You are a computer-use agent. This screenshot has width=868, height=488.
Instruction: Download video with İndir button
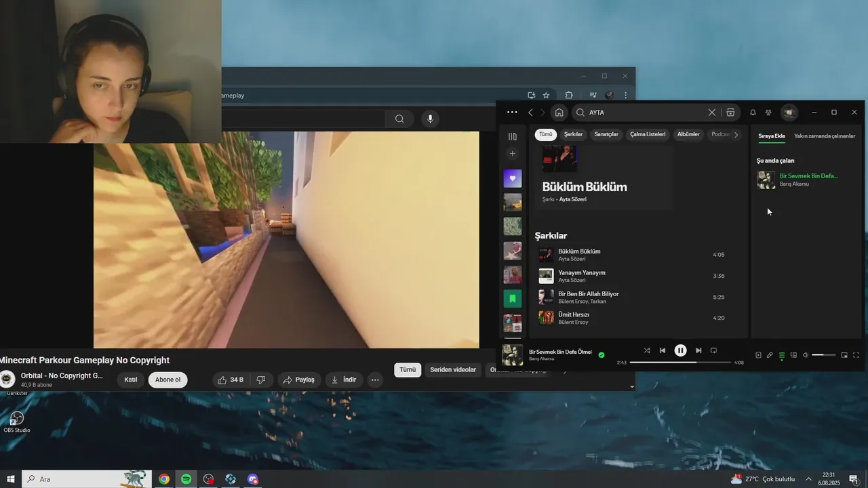[x=344, y=380]
